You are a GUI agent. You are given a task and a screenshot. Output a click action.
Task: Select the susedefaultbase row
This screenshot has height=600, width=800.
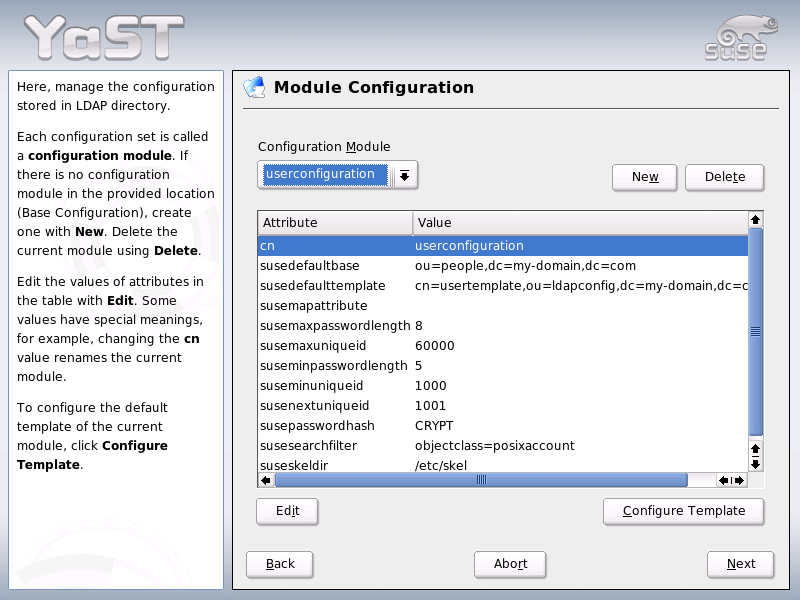click(503, 266)
